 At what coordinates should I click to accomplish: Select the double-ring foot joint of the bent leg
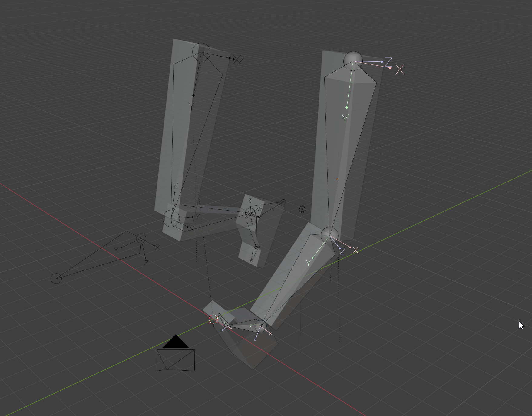click(250, 213)
